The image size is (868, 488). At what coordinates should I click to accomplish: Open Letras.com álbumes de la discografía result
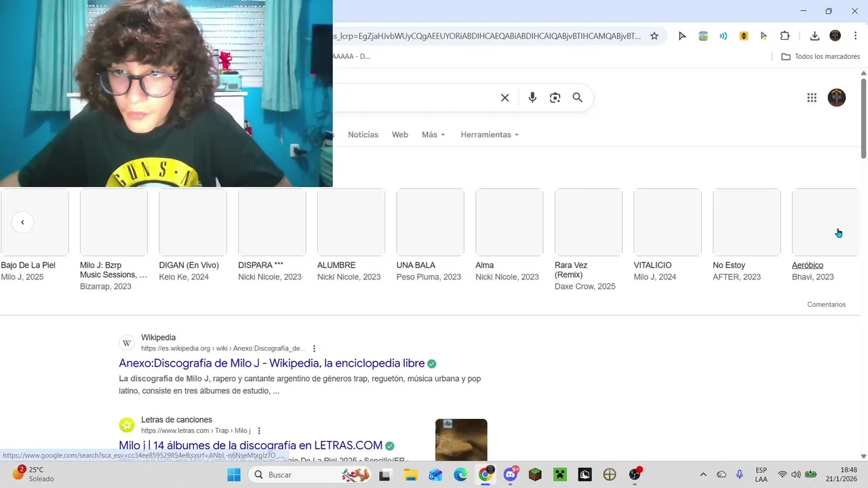pyautogui.click(x=250, y=445)
